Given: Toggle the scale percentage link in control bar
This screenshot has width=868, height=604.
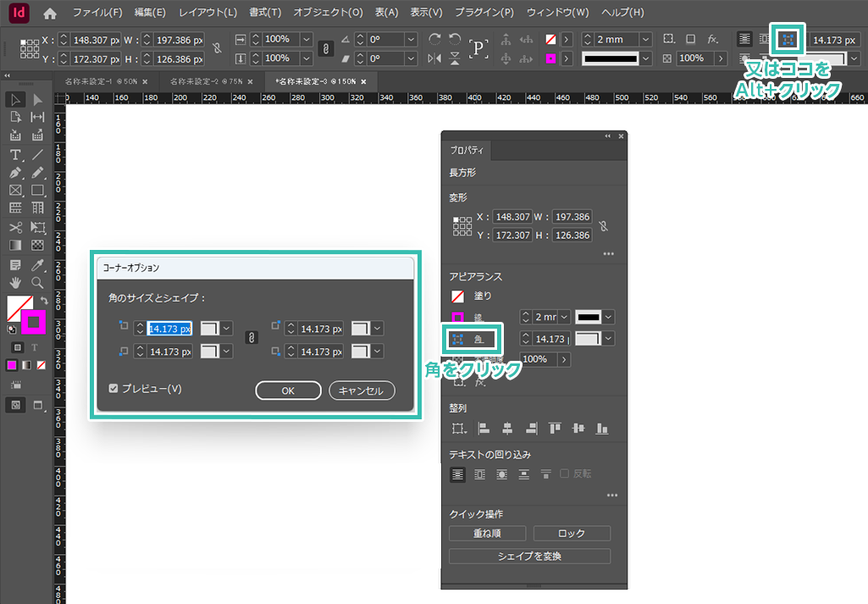Looking at the screenshot, I should [x=325, y=49].
